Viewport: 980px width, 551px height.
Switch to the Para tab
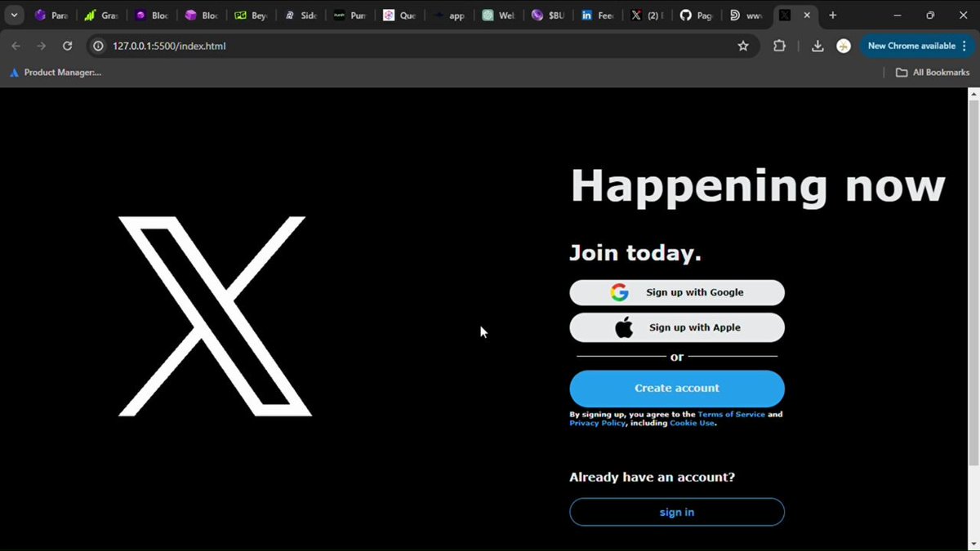pyautogui.click(x=51, y=15)
